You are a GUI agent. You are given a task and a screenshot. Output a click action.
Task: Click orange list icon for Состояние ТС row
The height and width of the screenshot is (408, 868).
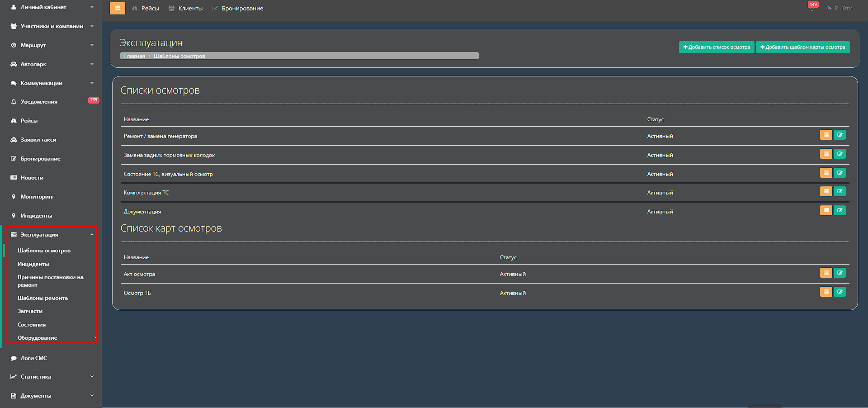coord(826,173)
